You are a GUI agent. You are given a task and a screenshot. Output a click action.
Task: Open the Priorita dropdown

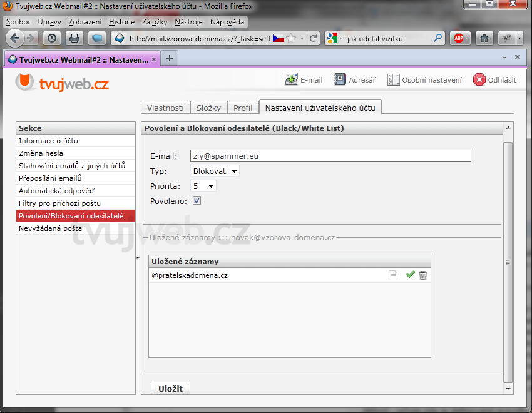(x=203, y=186)
